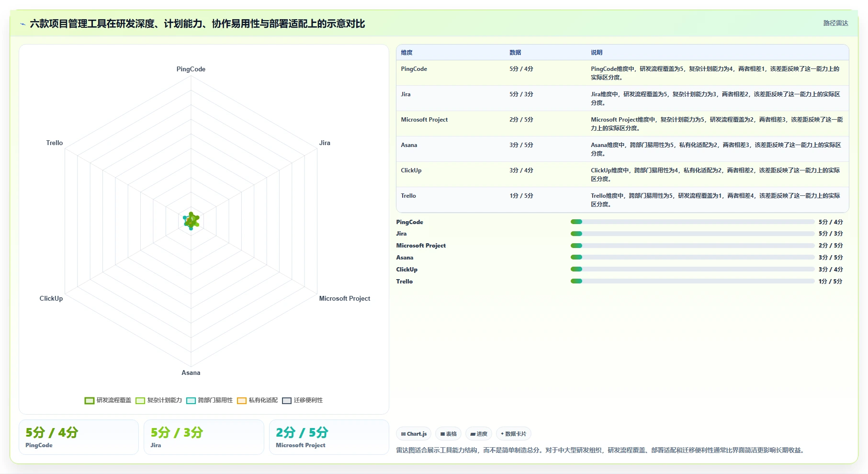
Task: Open the Microsoft Project 2分 / 5分 data card
Action: pyautogui.click(x=329, y=437)
